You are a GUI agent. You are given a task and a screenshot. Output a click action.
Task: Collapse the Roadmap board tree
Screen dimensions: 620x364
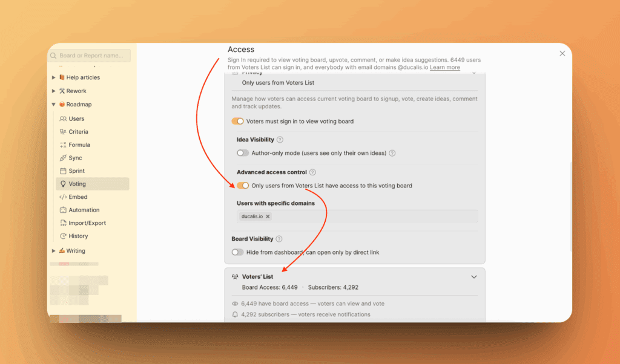pos(54,105)
